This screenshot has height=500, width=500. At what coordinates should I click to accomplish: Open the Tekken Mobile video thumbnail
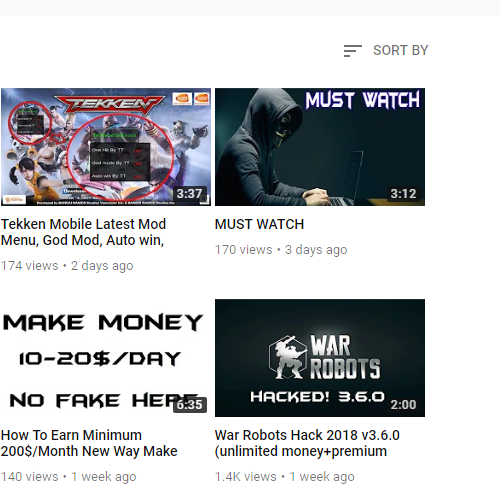coord(106,147)
